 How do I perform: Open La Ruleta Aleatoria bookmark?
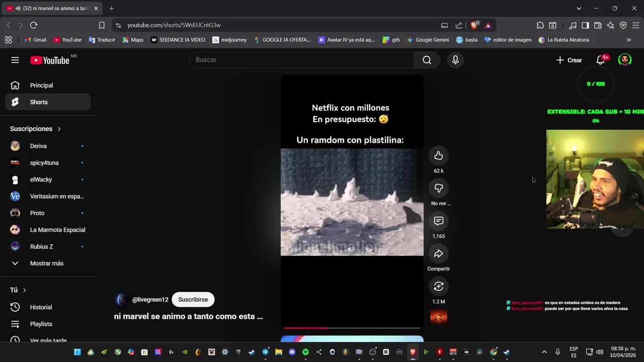pyautogui.click(x=563, y=40)
